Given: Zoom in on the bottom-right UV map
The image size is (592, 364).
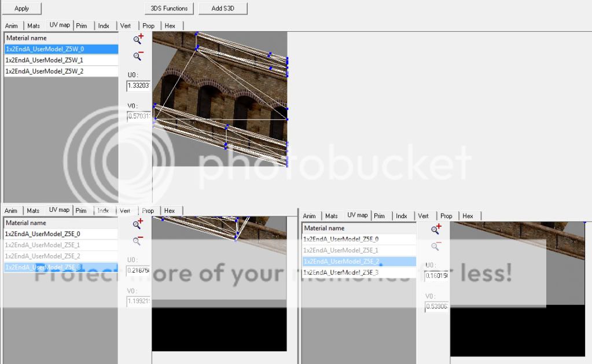Looking at the screenshot, I should pos(436,230).
